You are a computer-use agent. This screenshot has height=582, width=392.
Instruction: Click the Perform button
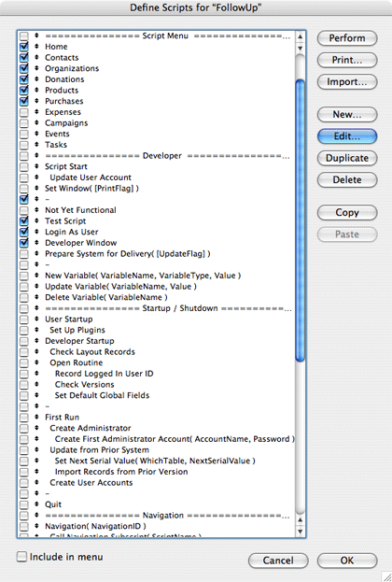point(347,38)
